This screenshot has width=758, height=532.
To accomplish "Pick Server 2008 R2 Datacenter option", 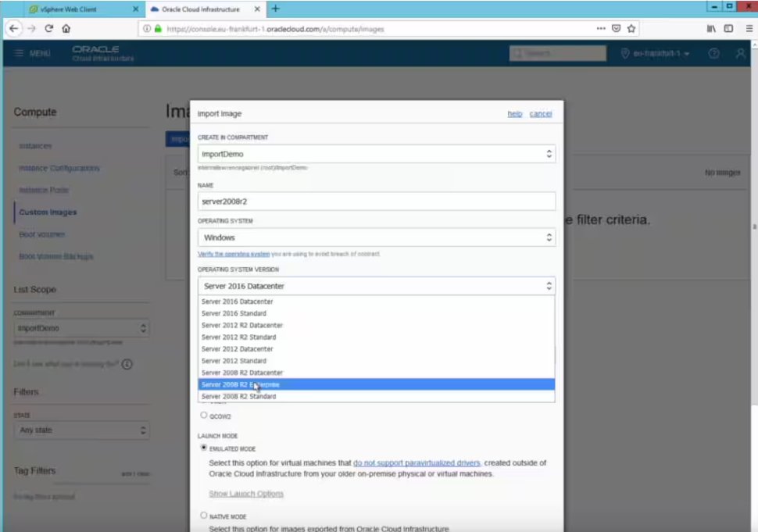I will coord(376,373).
